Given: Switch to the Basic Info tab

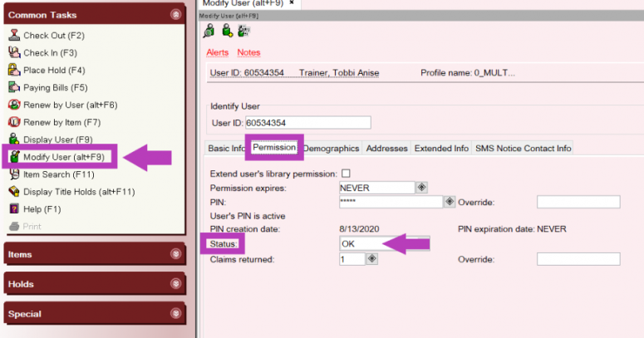Looking at the screenshot, I should coord(225,149).
